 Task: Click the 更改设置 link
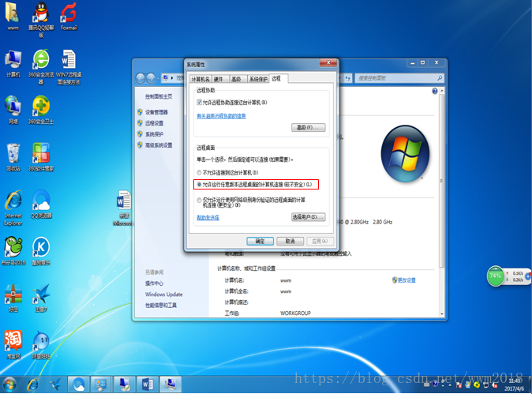coord(406,280)
